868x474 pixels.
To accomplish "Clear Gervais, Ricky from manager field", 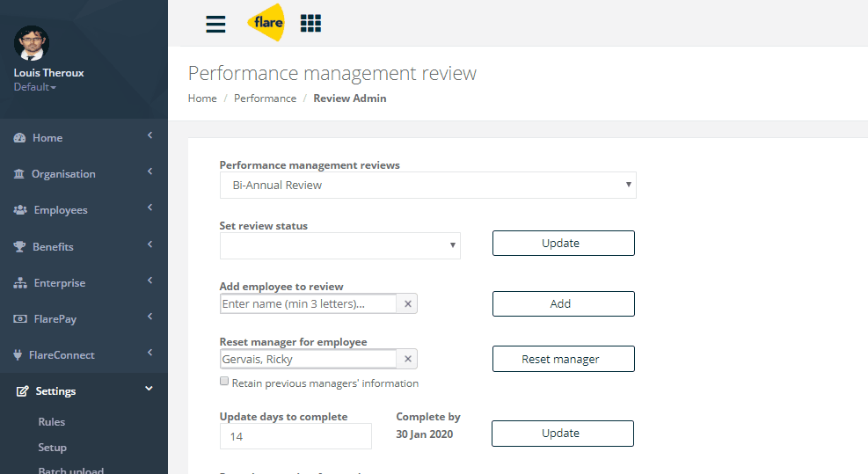I will click(407, 359).
